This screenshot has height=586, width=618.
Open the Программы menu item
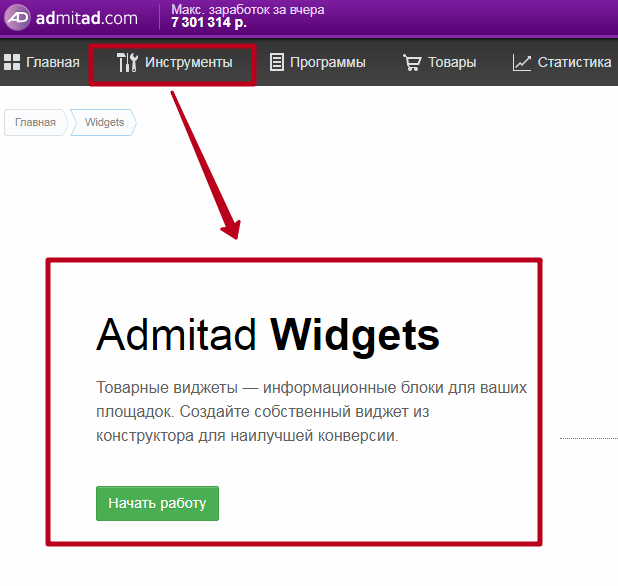[318, 62]
